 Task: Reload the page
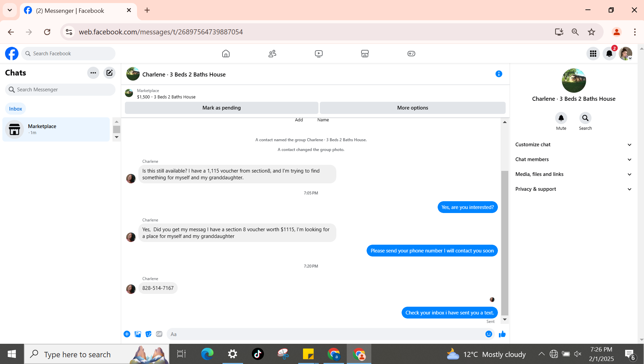coord(47,32)
